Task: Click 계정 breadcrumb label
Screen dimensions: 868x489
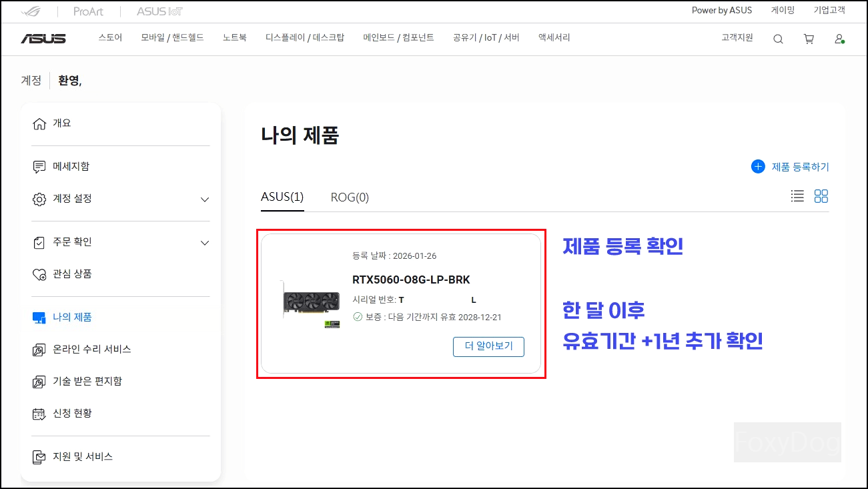Action: [31, 81]
